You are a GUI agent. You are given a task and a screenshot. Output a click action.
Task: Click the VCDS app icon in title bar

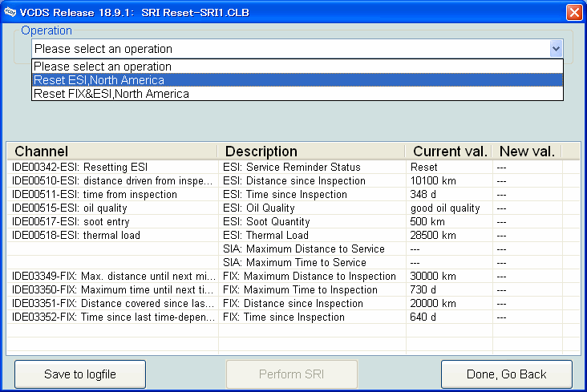(x=10, y=12)
